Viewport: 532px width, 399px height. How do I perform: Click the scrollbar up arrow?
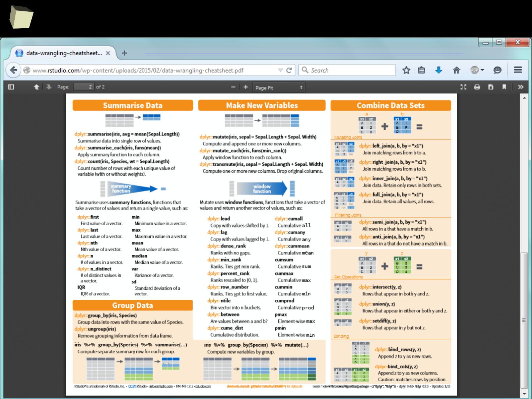pos(525,97)
